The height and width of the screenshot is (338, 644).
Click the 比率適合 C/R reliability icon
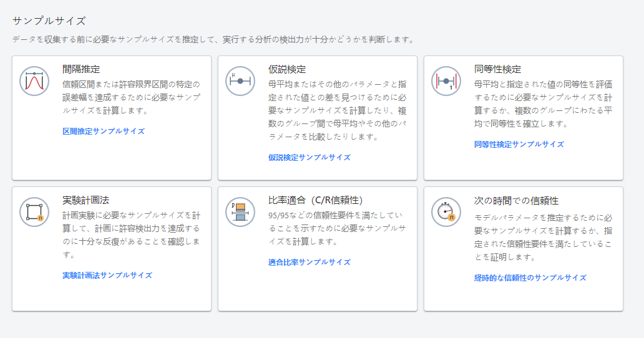[x=240, y=212]
